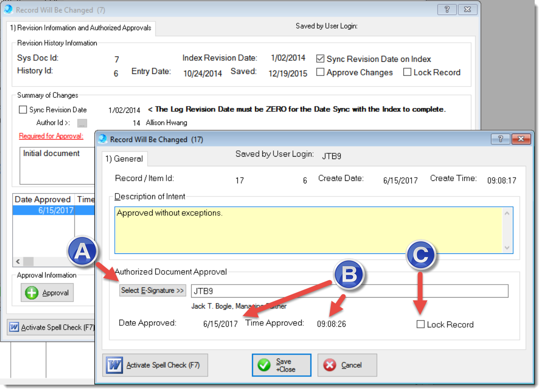Viewport: 542px width, 392px height.
Task: Switch to the 1) General tab
Action: (x=125, y=159)
